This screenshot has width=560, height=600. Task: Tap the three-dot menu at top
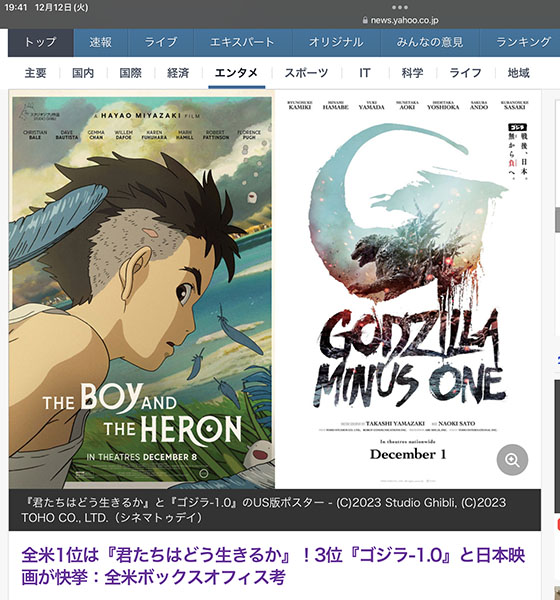[x=400, y=7]
